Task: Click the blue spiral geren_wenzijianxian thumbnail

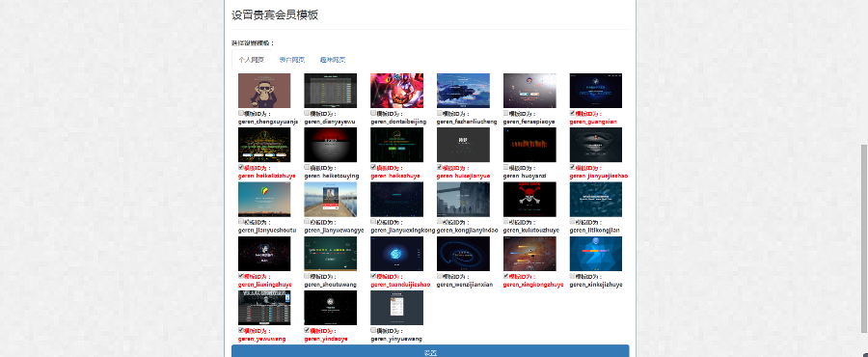Action: [463, 254]
